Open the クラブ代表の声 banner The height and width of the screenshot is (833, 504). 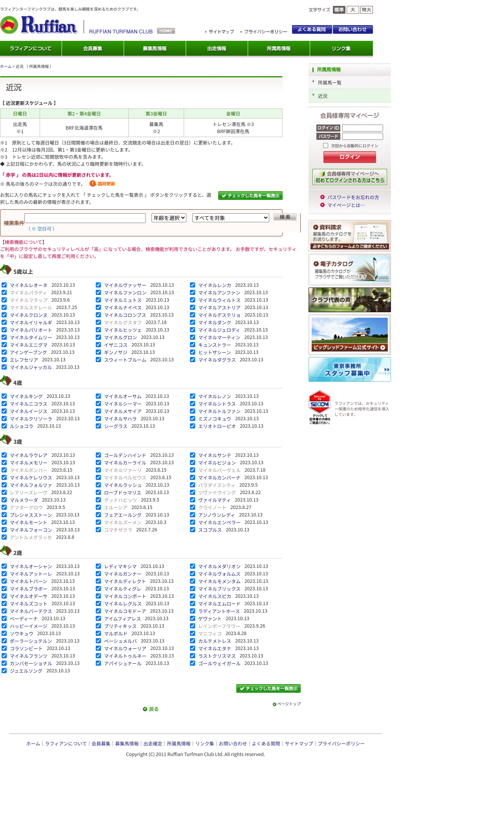point(350,300)
